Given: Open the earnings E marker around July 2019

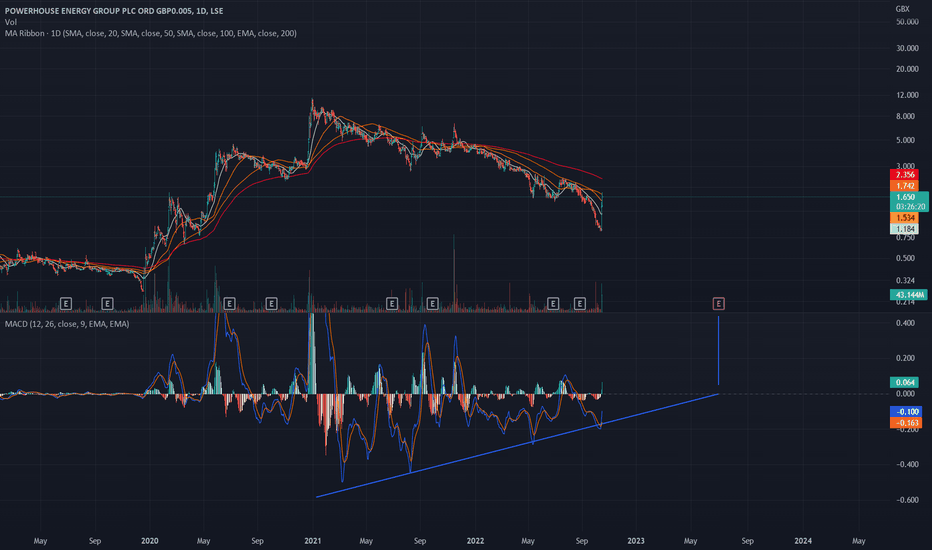Looking at the screenshot, I should 66,304.
